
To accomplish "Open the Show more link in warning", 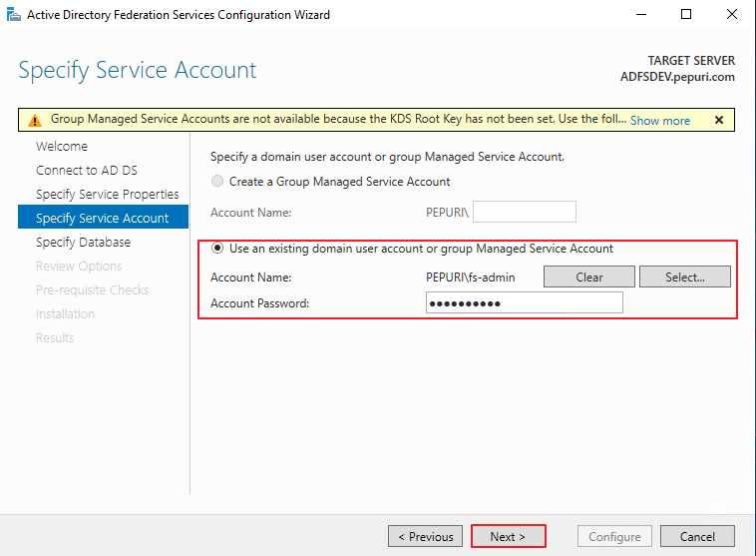I will coord(660,120).
